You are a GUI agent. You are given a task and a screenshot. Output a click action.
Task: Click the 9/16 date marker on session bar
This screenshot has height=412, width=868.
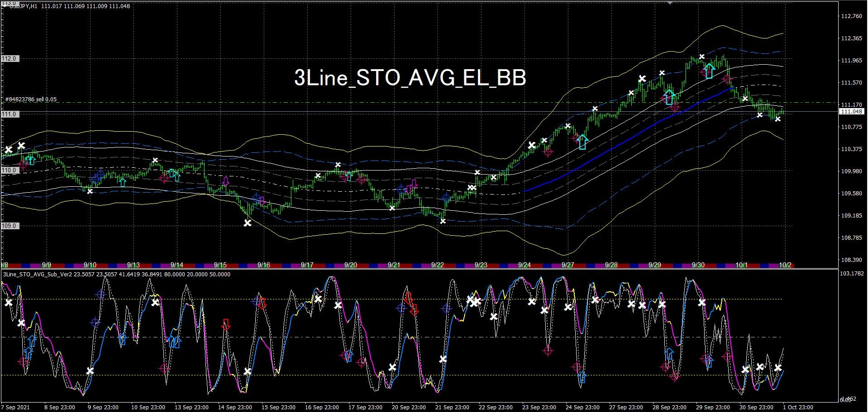(x=264, y=265)
